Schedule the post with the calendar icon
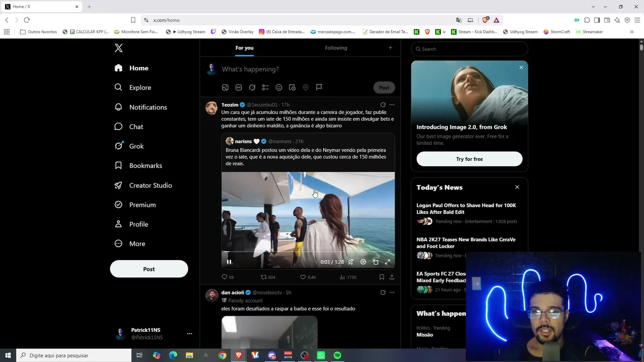Image resolution: width=644 pixels, height=362 pixels. coord(292,87)
